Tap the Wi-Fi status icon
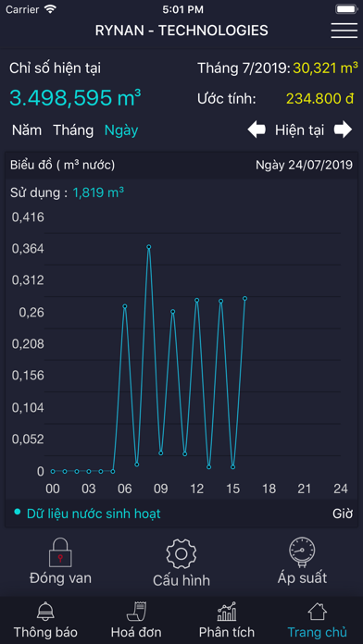 [50, 9]
